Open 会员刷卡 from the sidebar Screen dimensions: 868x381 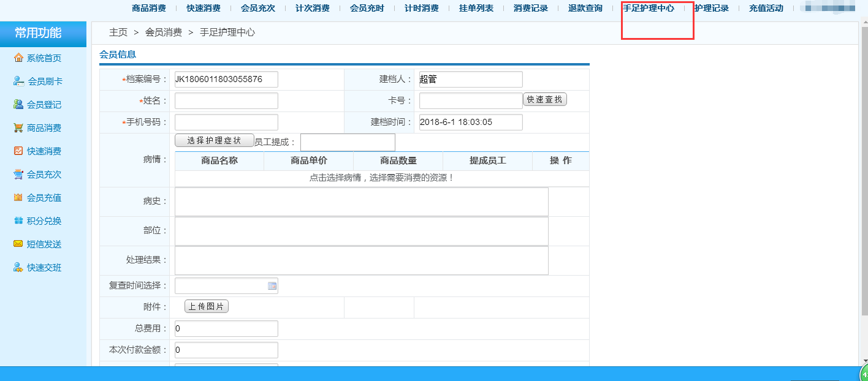click(x=39, y=81)
